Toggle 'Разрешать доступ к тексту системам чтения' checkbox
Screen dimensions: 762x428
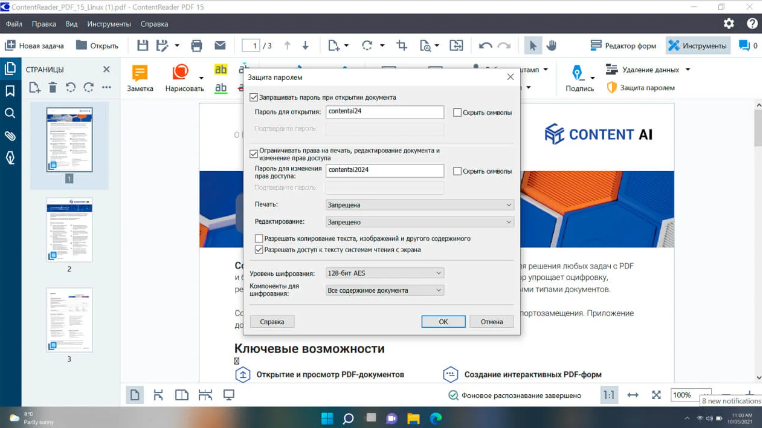tap(259, 250)
